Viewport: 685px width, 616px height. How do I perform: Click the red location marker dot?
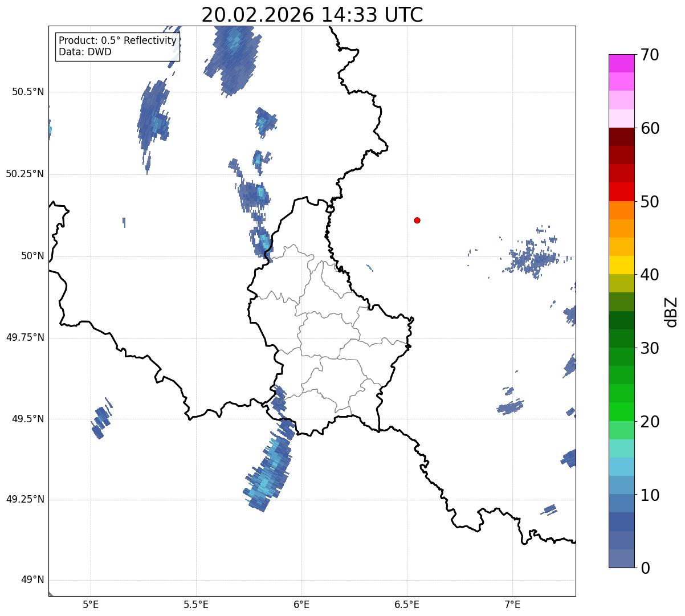point(417,220)
